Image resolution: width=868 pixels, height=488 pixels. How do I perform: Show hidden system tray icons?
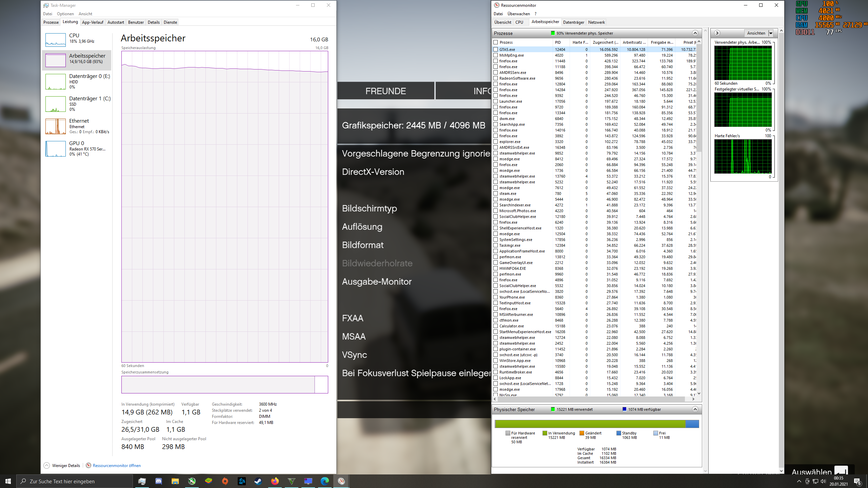pos(799,481)
